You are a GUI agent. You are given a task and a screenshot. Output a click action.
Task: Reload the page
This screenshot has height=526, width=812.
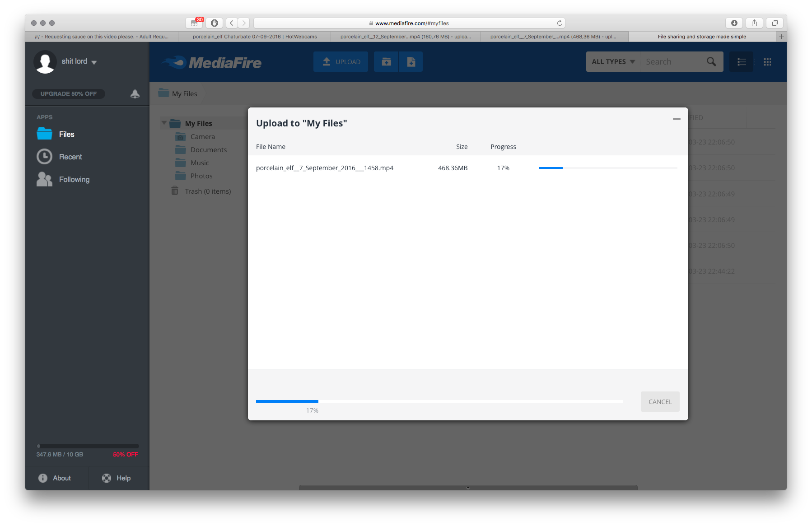coord(560,23)
